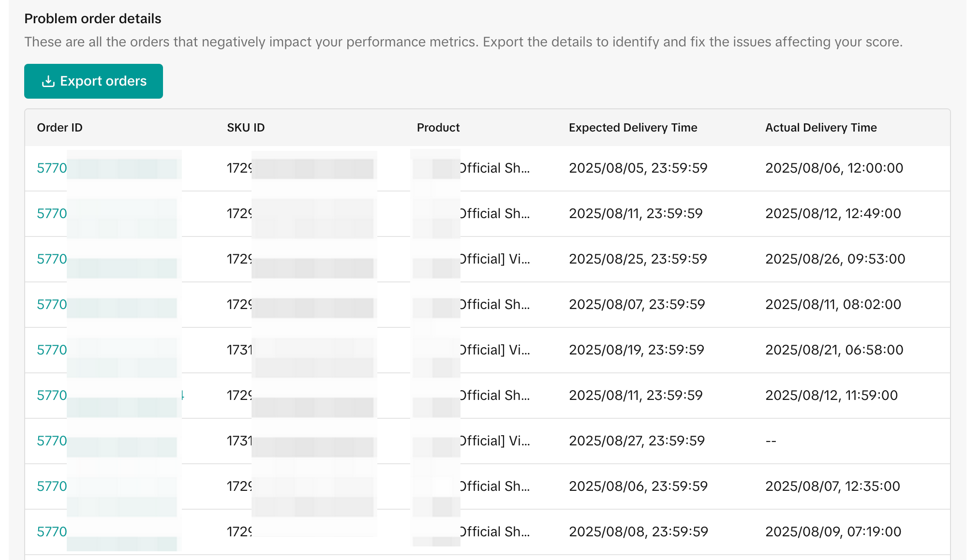
Task: Click the Expected Delivery Time column header
Action: point(633,128)
